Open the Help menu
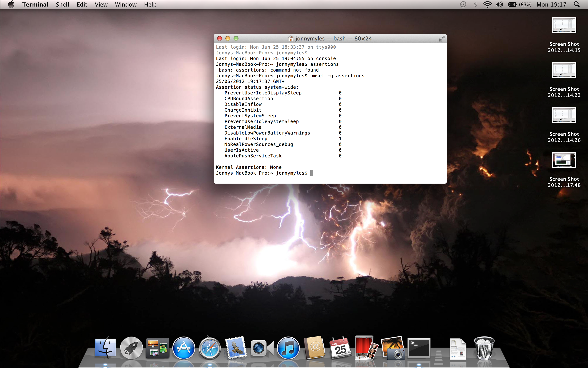This screenshot has width=588, height=368. (x=150, y=4)
